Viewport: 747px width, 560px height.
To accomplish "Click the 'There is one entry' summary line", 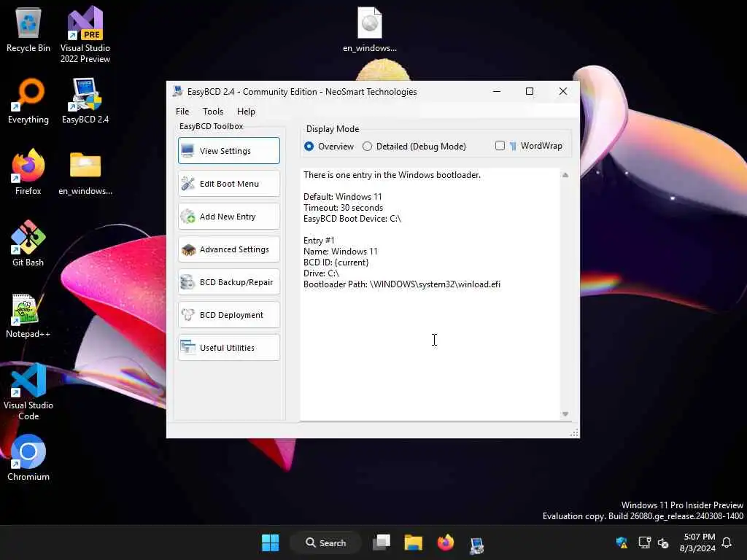I will 392,175.
